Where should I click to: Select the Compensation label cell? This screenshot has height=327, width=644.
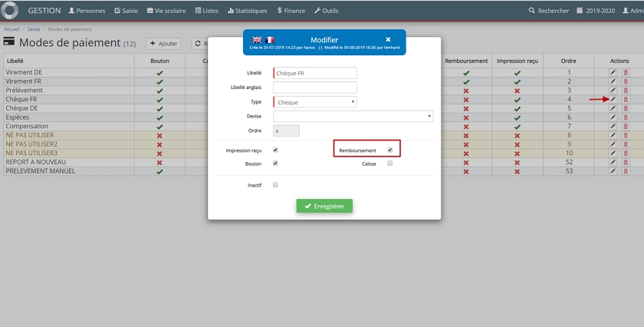(69, 127)
